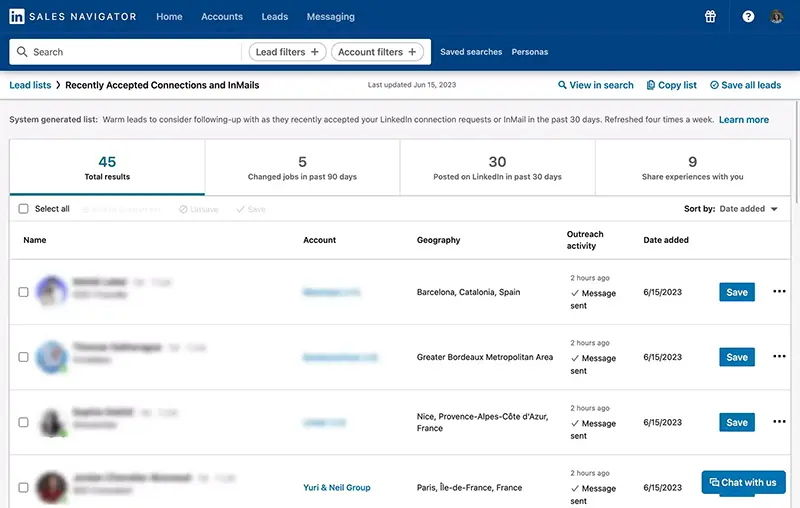Expand Lead filters
Viewport: 800px width, 508px height.
tap(287, 52)
